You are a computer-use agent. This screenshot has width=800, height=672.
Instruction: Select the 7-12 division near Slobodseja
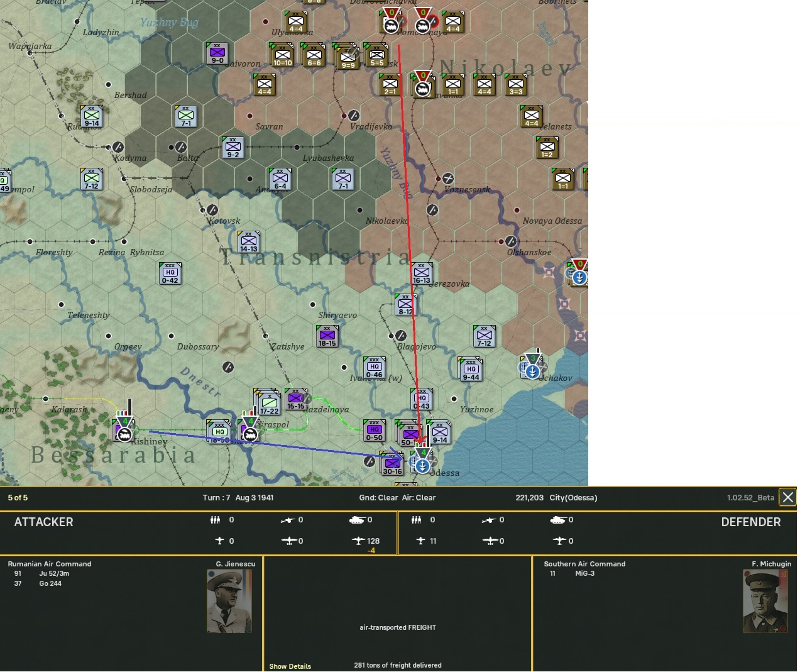click(92, 179)
